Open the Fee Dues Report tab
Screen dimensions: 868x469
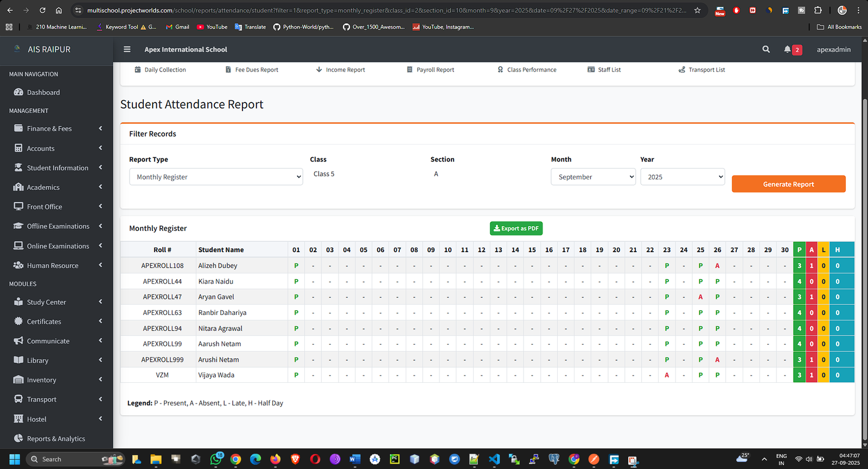[x=256, y=70]
